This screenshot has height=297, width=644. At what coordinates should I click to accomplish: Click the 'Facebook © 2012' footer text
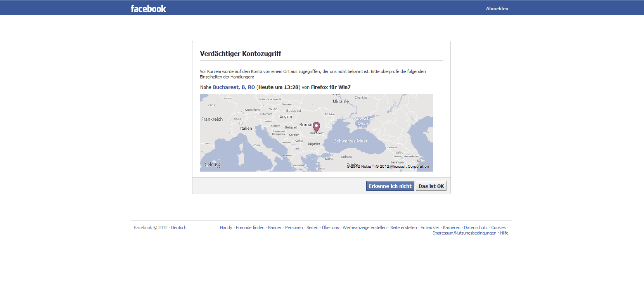click(151, 228)
